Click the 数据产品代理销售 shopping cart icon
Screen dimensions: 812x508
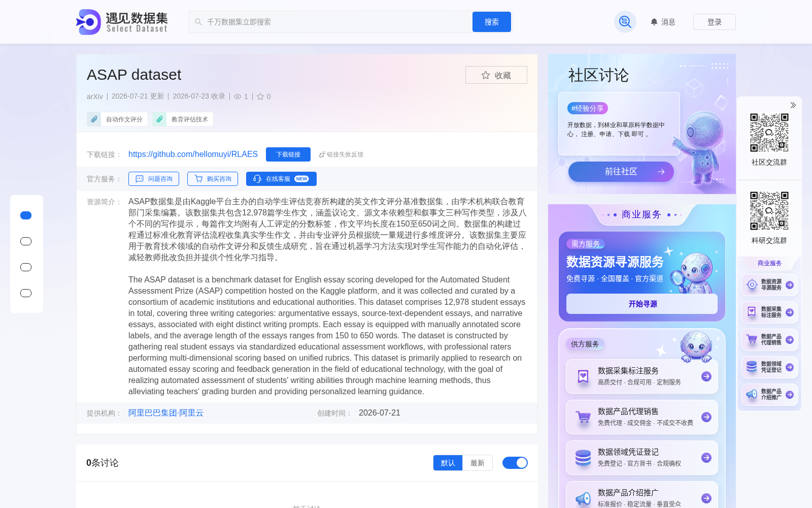[583, 417]
